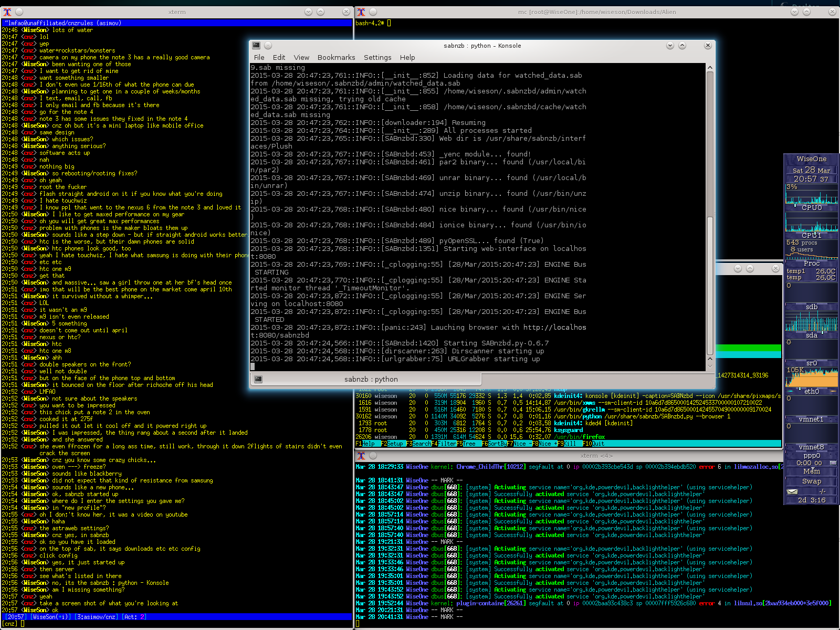Click the sticky pin button beside Konsole icon
840x630 pixels.
[x=268, y=46]
